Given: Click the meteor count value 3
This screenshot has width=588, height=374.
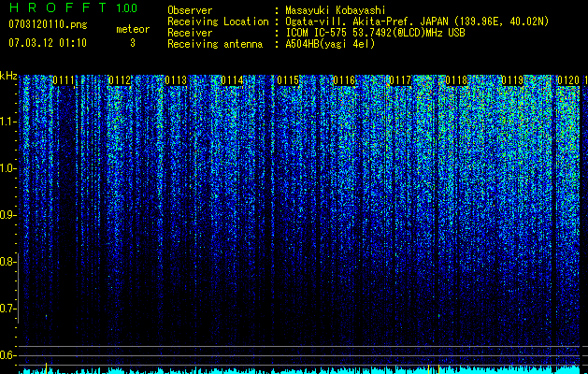Looking at the screenshot, I should pos(133,43).
